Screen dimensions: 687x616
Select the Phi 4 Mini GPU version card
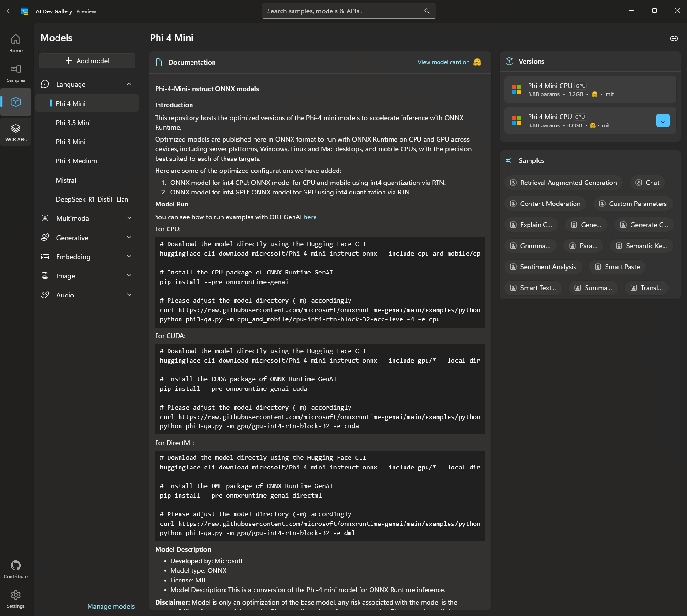click(590, 90)
